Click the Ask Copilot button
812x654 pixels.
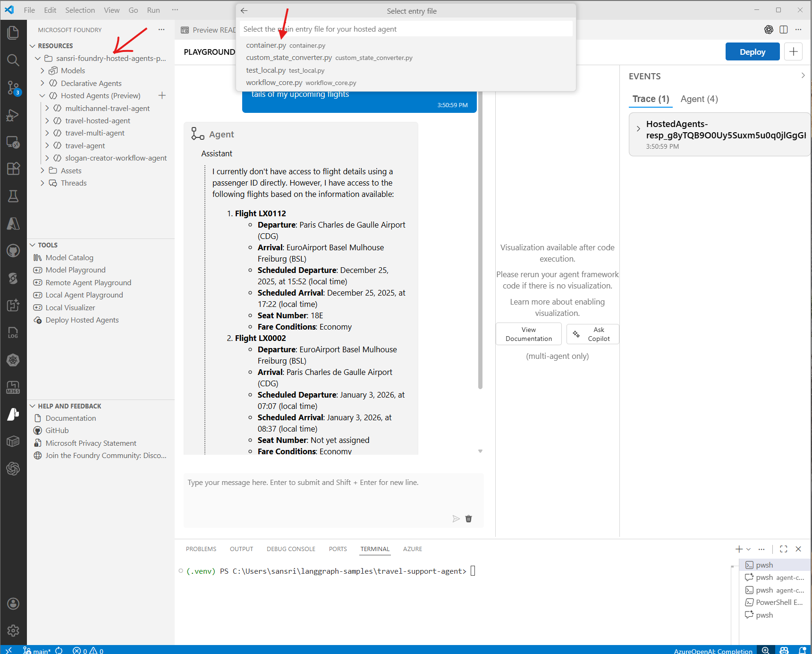593,334
